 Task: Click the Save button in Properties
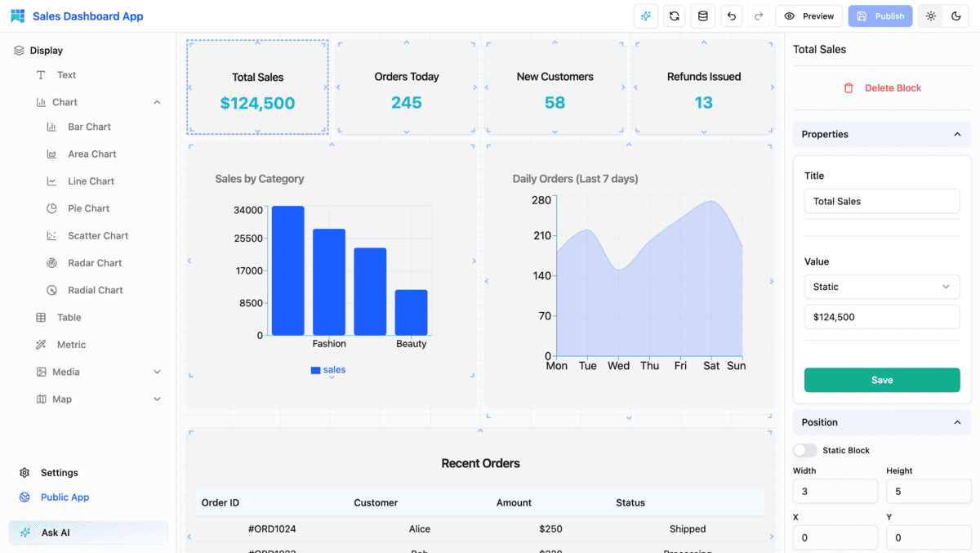(x=882, y=380)
